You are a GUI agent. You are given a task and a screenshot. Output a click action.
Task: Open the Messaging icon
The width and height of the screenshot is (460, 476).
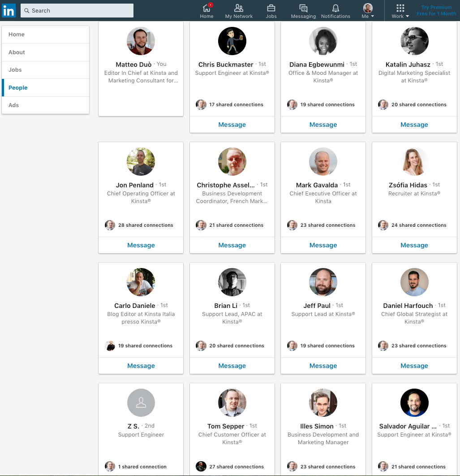pyautogui.click(x=303, y=8)
